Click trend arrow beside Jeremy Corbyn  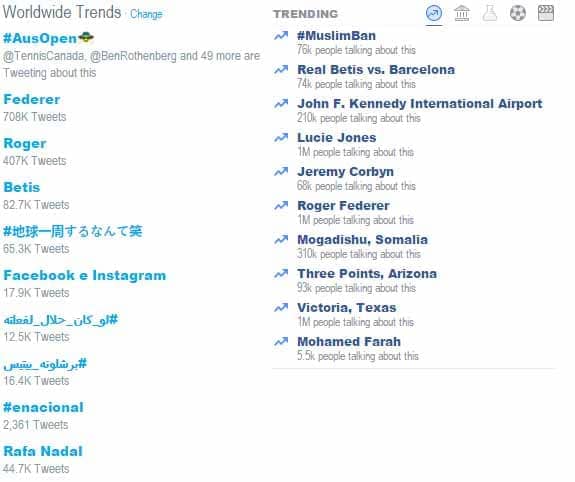(281, 171)
